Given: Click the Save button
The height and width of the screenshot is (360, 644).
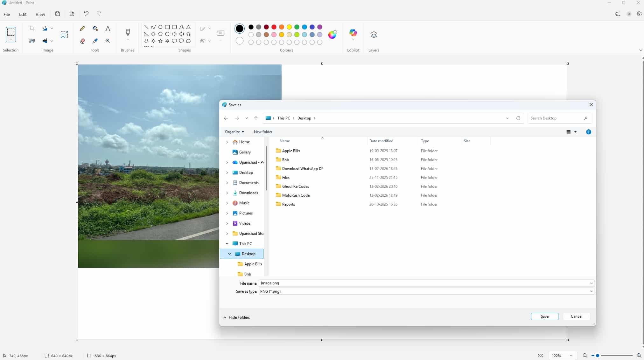Looking at the screenshot, I should (x=544, y=316).
